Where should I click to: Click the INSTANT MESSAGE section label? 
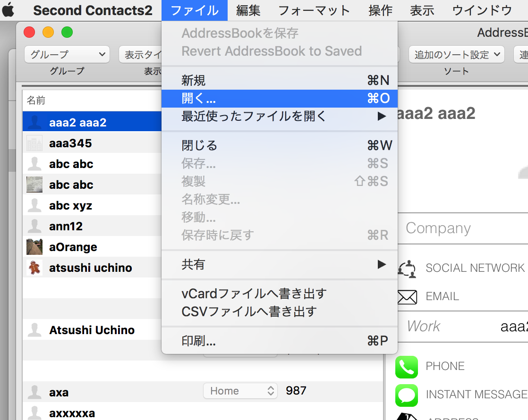477,394
